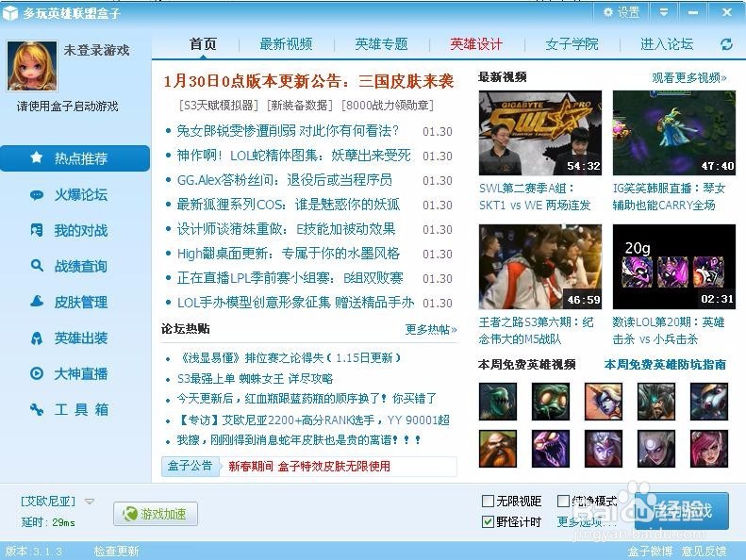The width and height of the screenshot is (746, 560).
Task: Uncheck the 野怪计时 checkbox
Action: tap(488, 522)
